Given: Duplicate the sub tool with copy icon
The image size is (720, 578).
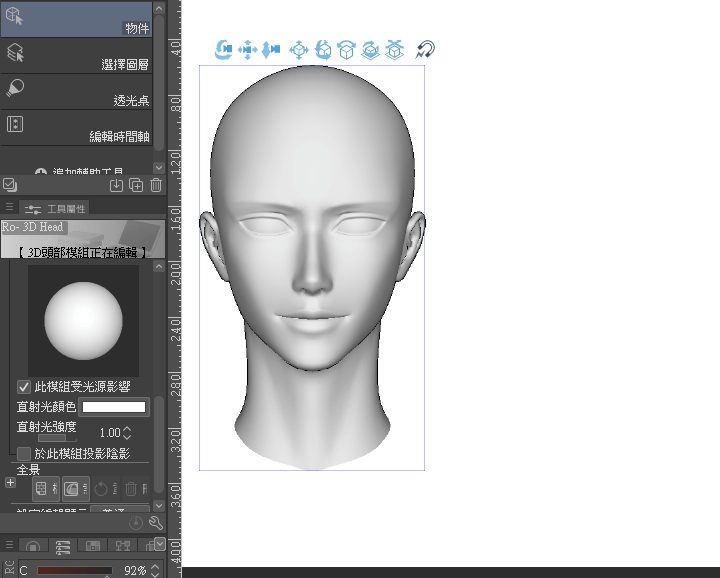Looking at the screenshot, I should coord(136,184).
